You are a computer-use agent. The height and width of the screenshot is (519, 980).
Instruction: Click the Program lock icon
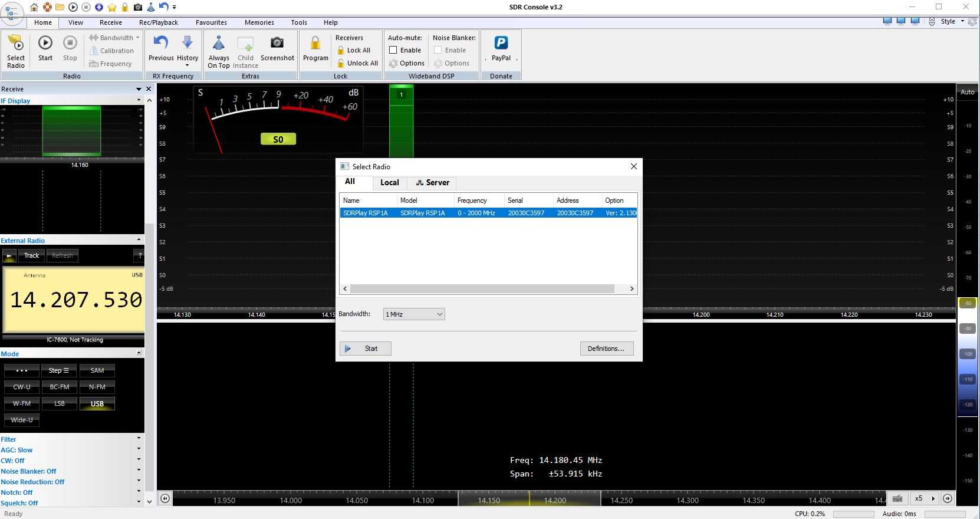[315, 44]
